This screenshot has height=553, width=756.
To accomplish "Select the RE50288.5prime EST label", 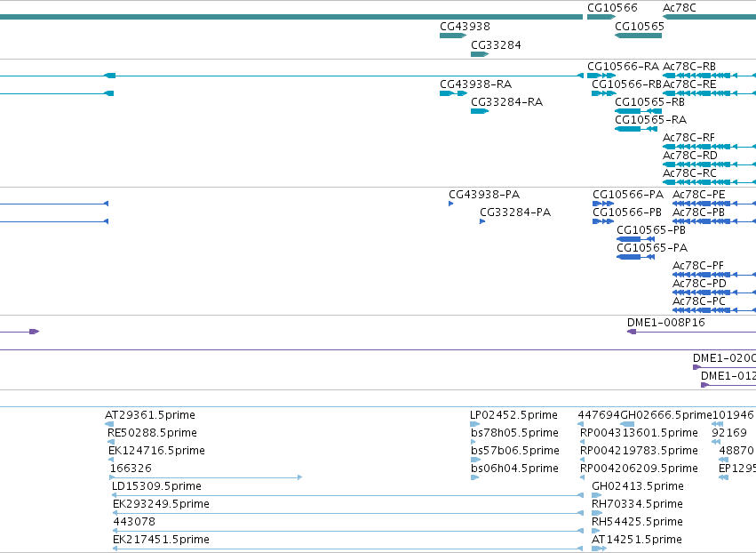I will point(153,433).
